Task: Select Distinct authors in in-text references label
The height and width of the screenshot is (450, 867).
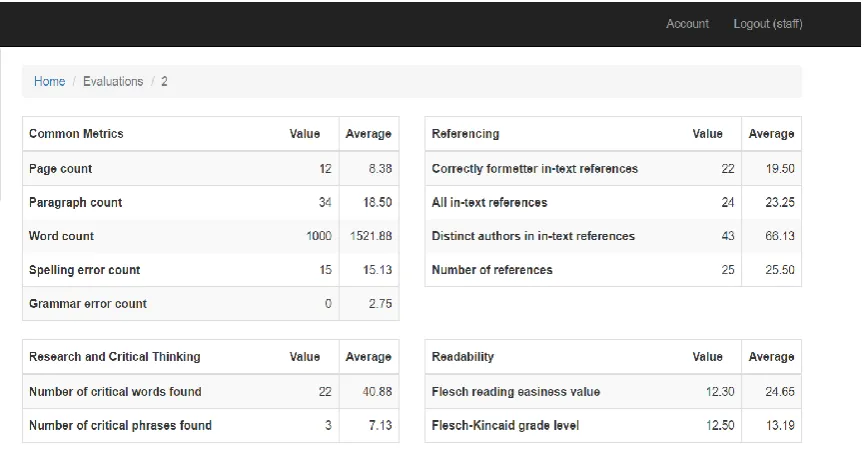Action: click(x=533, y=236)
